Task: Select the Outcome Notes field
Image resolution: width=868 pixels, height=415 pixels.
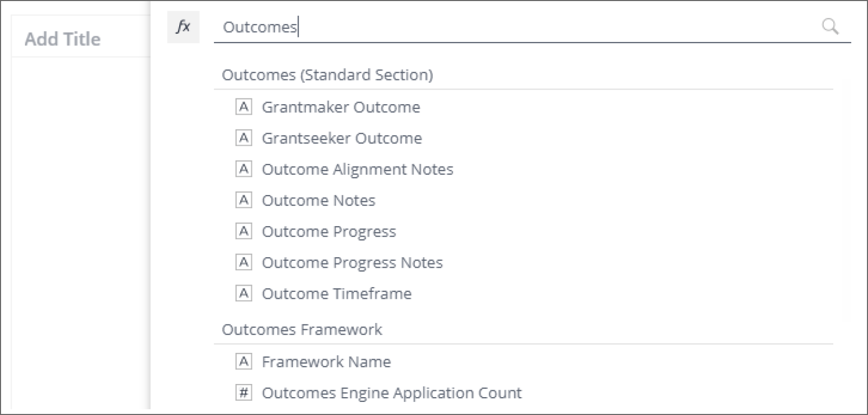Action: pos(319,200)
